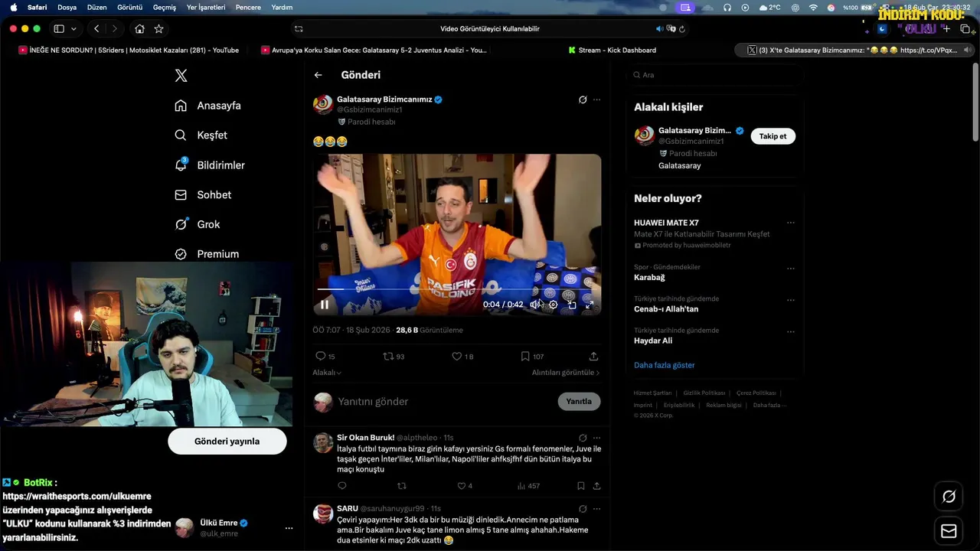Open options for Haydar Ali trend
This screenshot has height=551, width=980.
(x=791, y=332)
